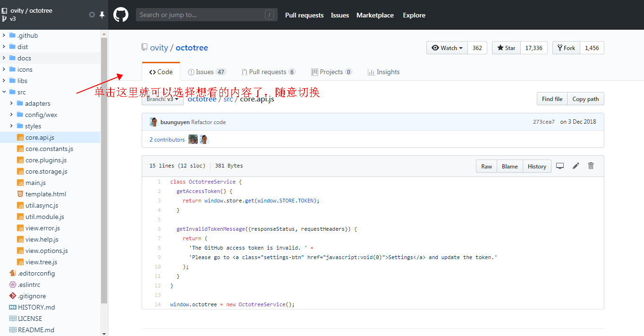Open Explore in the top navigation
644x336 pixels.
414,15
